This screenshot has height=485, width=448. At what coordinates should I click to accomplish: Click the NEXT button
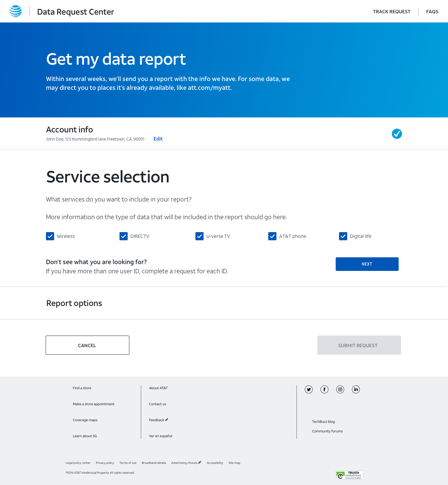click(367, 264)
